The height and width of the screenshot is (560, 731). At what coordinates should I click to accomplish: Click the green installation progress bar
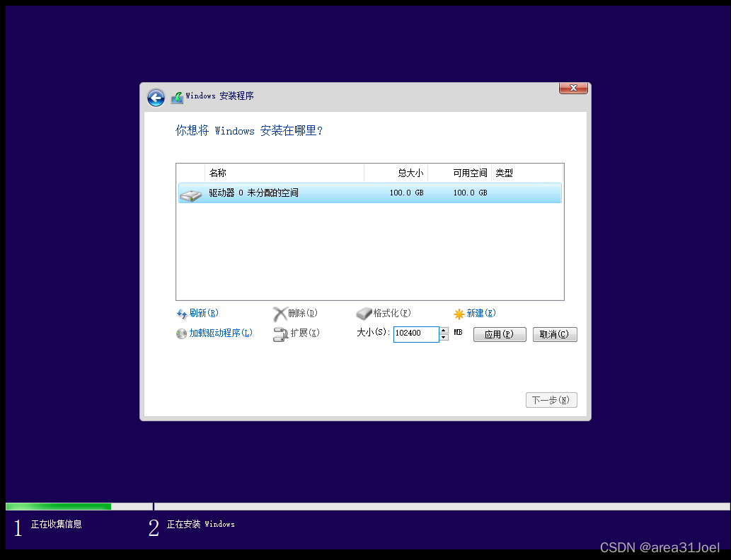(x=58, y=506)
